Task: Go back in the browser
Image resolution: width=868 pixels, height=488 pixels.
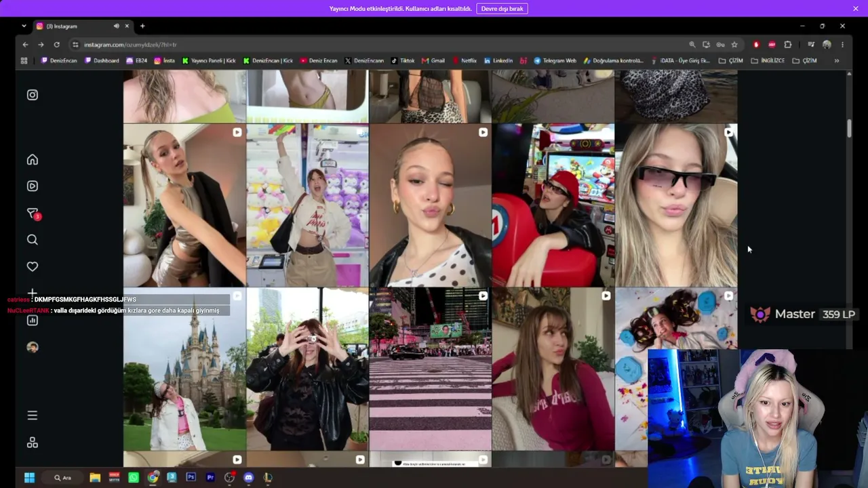Action: (x=25, y=45)
